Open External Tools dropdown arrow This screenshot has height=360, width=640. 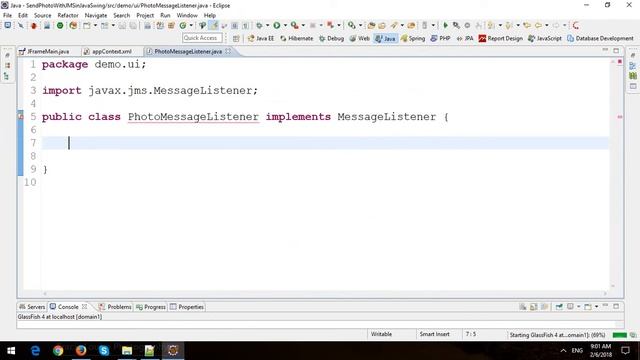coord(303,25)
